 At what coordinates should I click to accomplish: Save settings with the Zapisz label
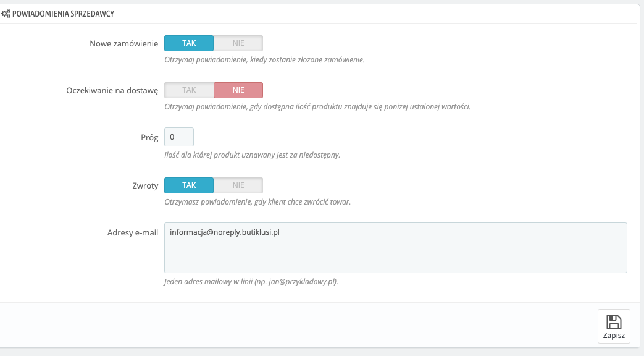[x=614, y=336]
